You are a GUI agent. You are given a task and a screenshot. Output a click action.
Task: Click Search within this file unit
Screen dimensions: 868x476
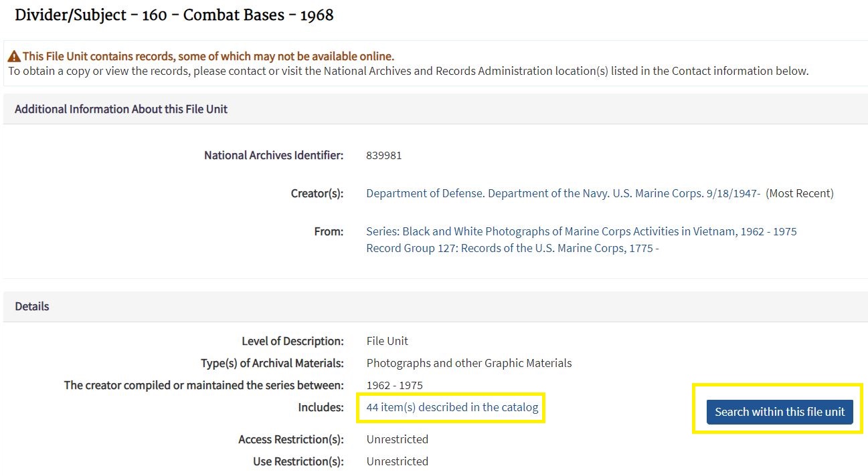[779, 412]
